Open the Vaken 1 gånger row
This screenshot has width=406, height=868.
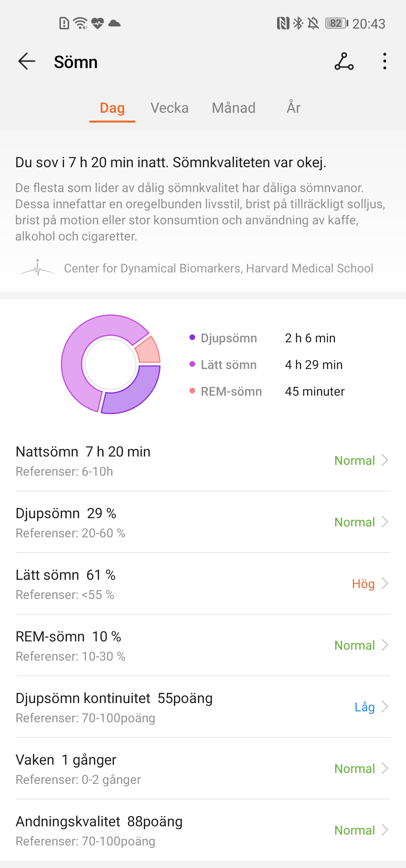pyautogui.click(x=203, y=768)
